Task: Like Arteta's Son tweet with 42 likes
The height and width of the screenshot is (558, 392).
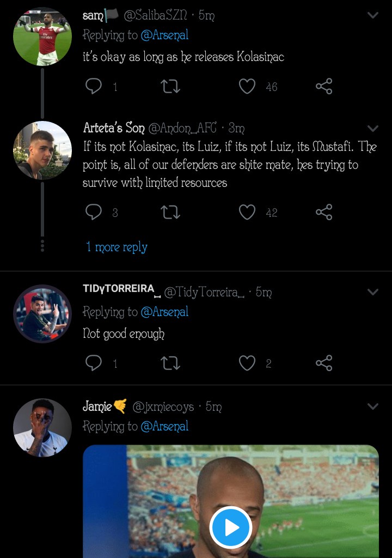Action: [x=247, y=212]
